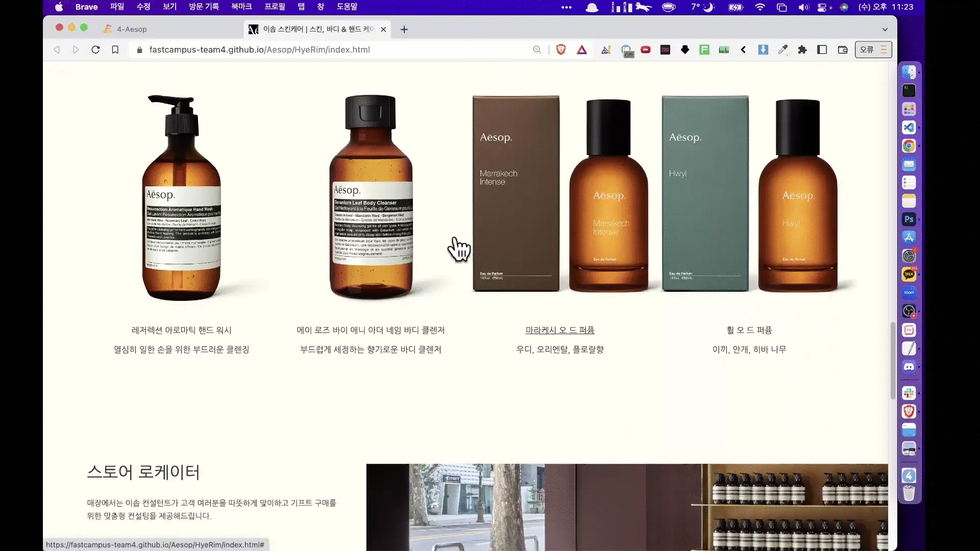Open the Apple menu

(x=59, y=7)
